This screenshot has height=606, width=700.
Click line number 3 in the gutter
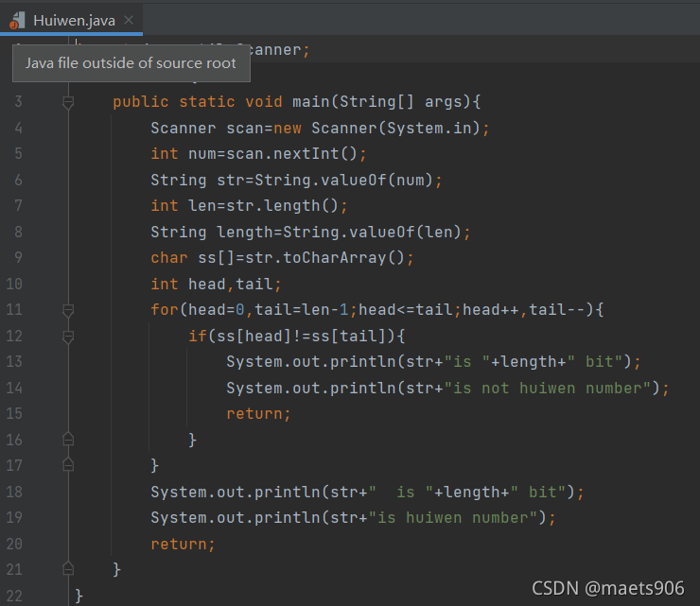click(18, 102)
